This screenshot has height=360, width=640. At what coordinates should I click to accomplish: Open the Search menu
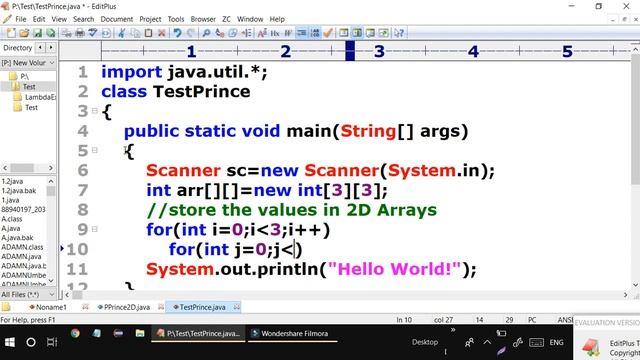(x=84, y=19)
